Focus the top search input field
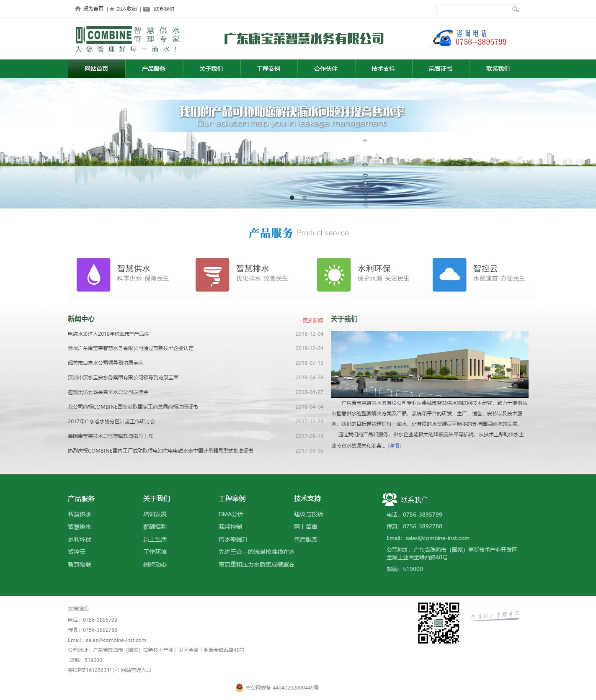 point(473,9)
